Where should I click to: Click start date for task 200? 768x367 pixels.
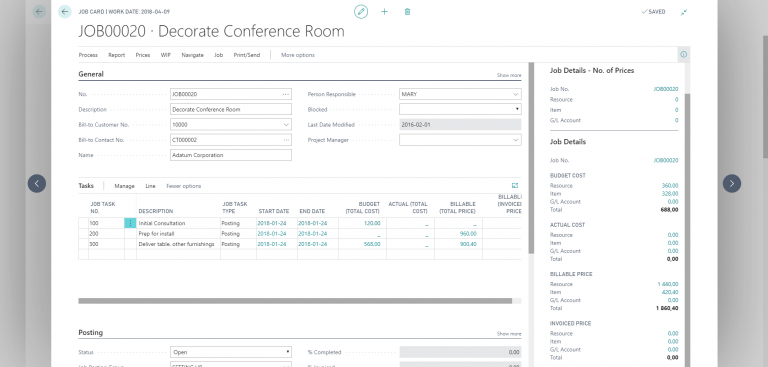[272, 234]
